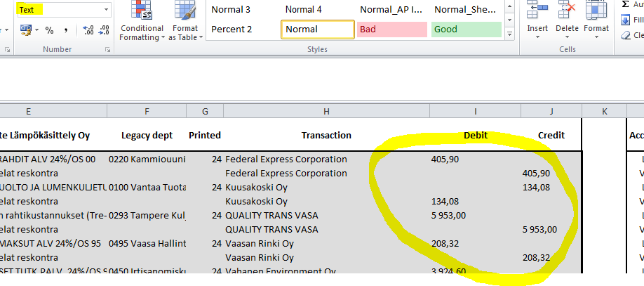
Task: Apply Comma Style number format
Action: click(66, 30)
